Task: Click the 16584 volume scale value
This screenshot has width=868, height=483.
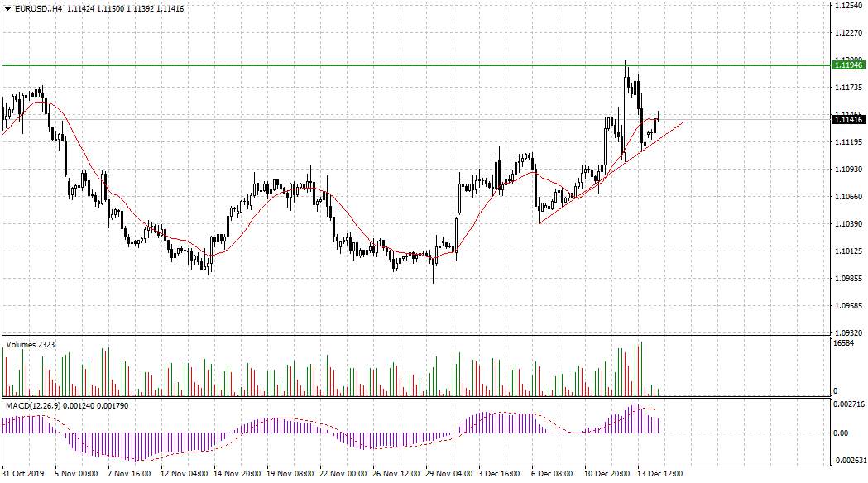Action: point(843,342)
